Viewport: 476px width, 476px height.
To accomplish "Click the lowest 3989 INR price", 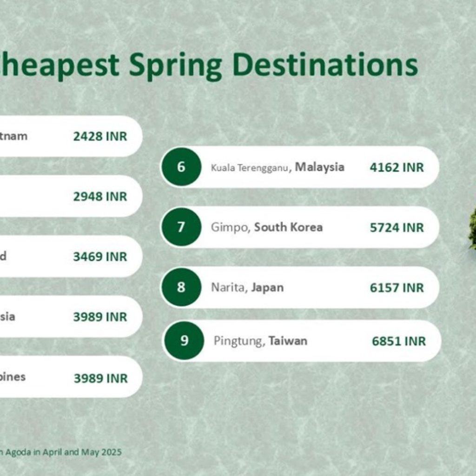I will 100,378.
